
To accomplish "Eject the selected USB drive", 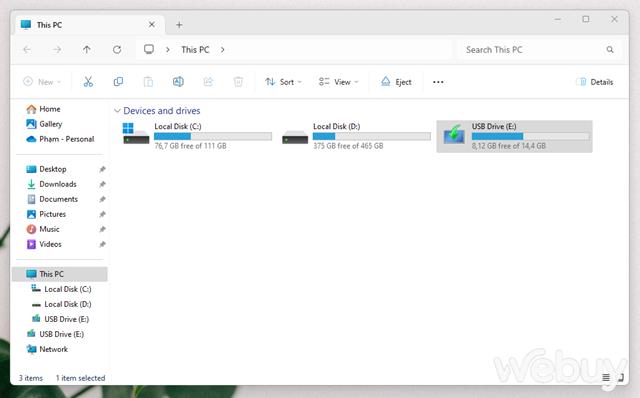I will (x=396, y=82).
